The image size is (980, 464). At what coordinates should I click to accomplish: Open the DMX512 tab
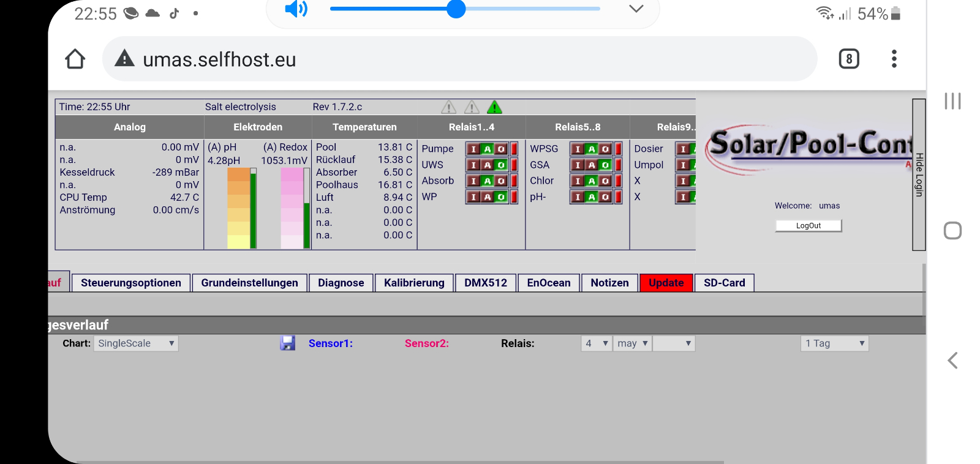click(486, 283)
